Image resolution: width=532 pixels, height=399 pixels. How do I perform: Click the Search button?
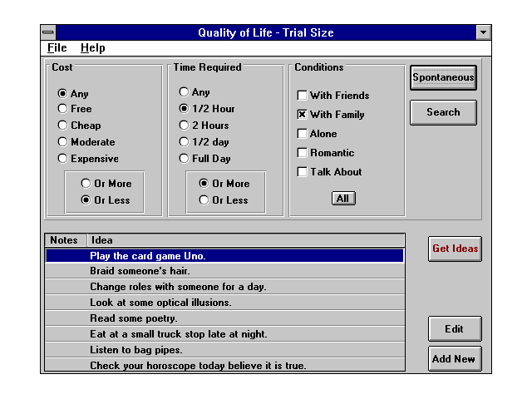click(x=443, y=112)
